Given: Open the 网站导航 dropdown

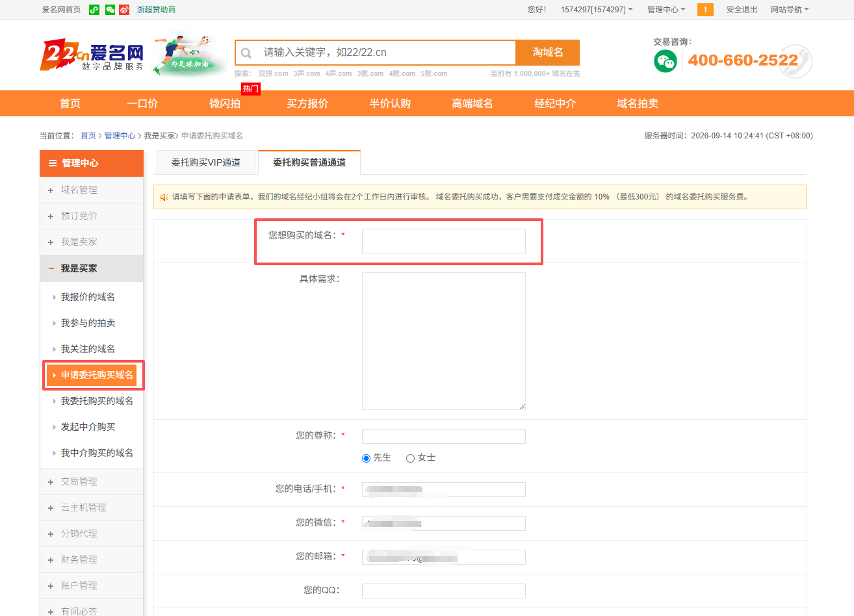Looking at the screenshot, I should [790, 10].
